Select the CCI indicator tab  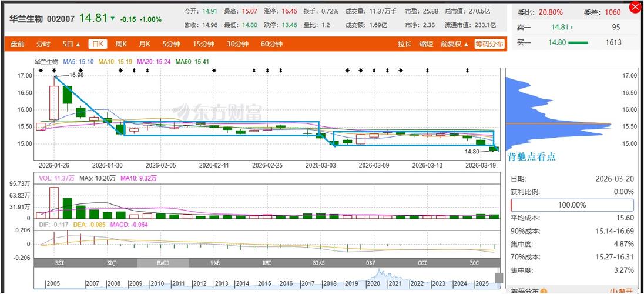coord(422,262)
